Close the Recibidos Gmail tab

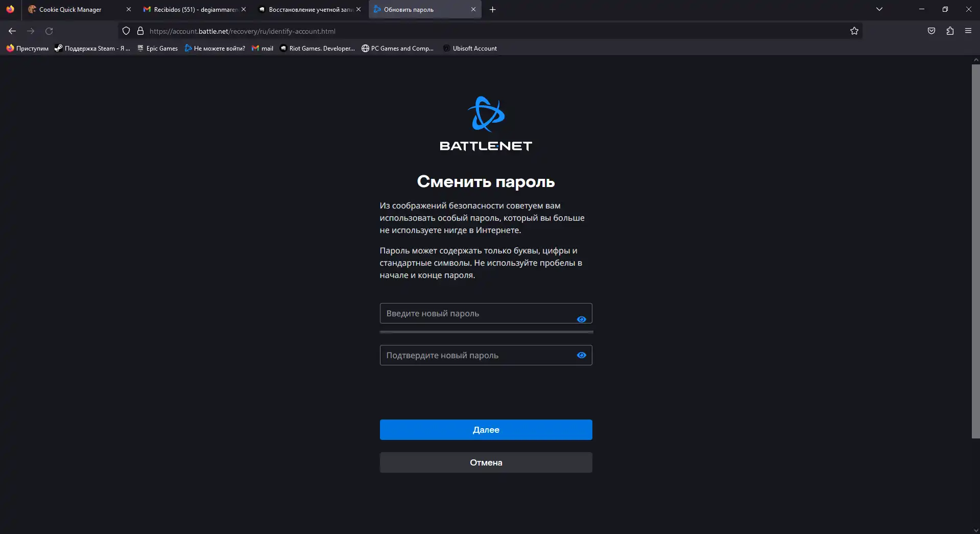coord(244,9)
